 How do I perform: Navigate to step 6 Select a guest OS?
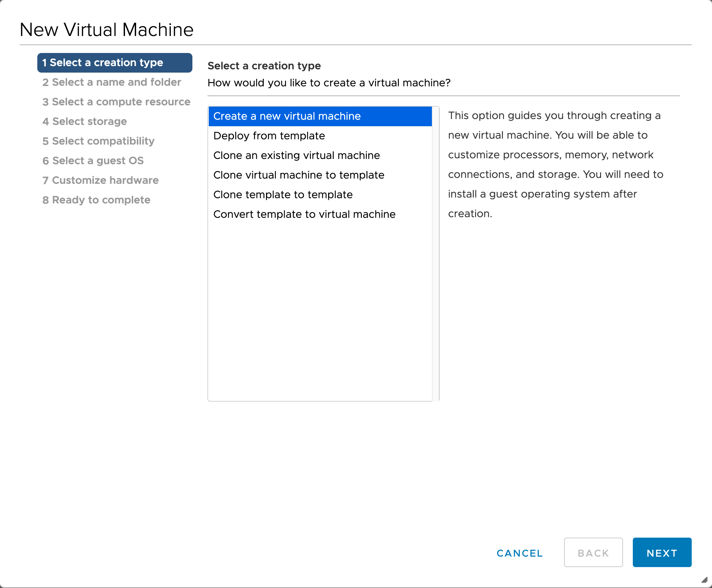tap(91, 160)
